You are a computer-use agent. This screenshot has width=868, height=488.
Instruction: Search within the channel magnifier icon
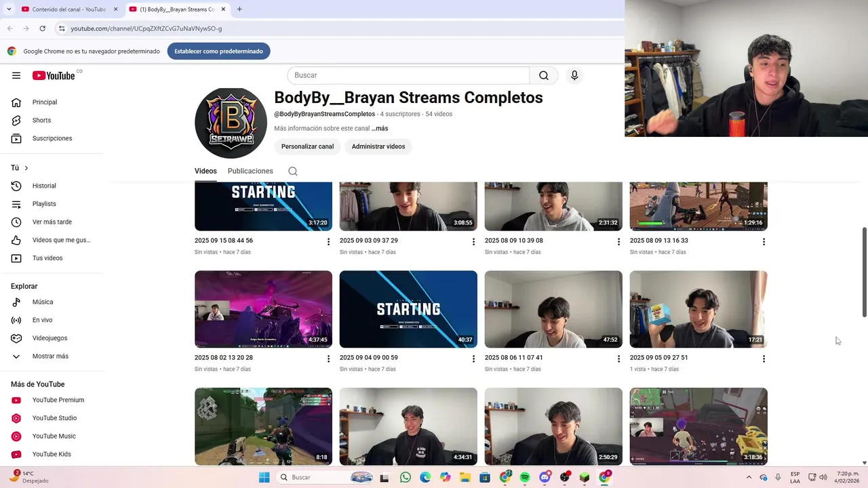(x=293, y=171)
